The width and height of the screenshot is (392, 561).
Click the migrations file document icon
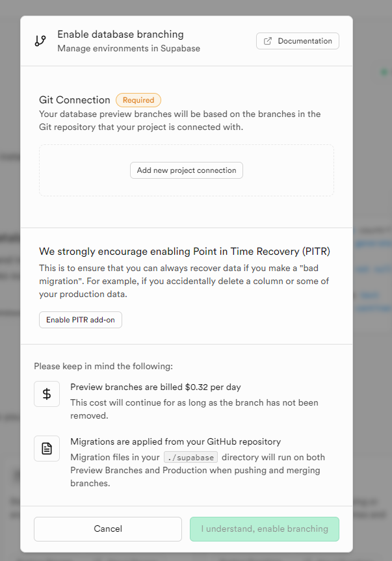(47, 449)
